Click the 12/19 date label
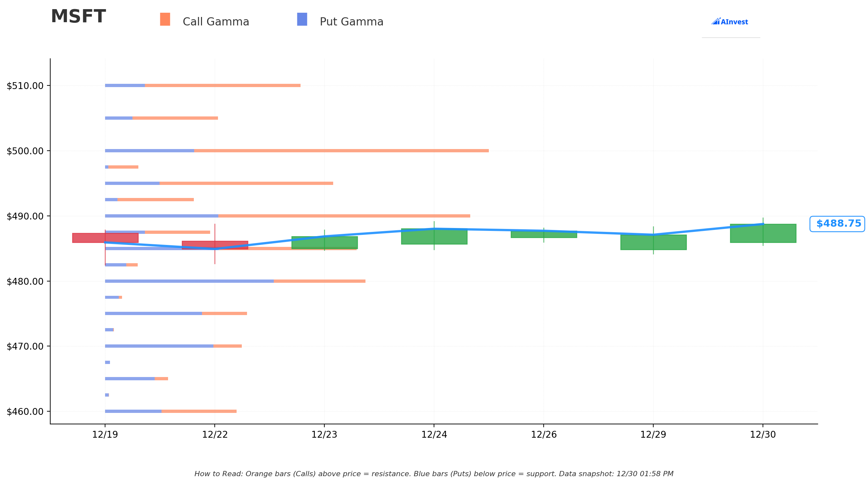The width and height of the screenshot is (868, 484). [x=105, y=434]
